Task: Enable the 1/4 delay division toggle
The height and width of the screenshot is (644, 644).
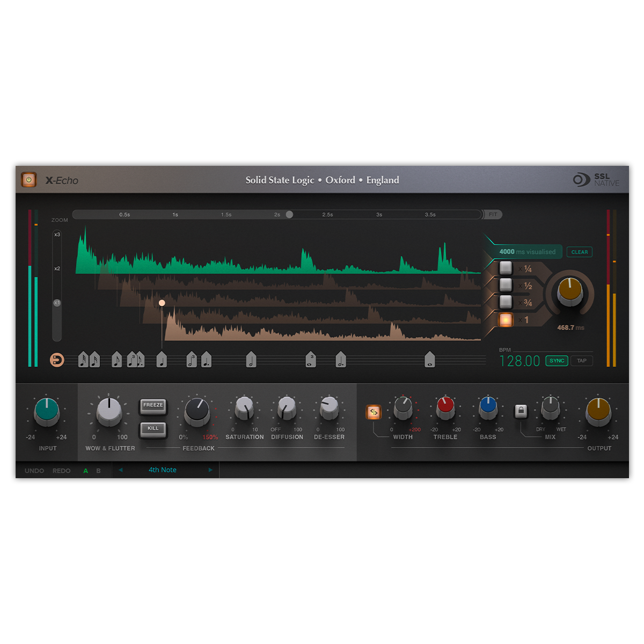Action: [x=505, y=268]
